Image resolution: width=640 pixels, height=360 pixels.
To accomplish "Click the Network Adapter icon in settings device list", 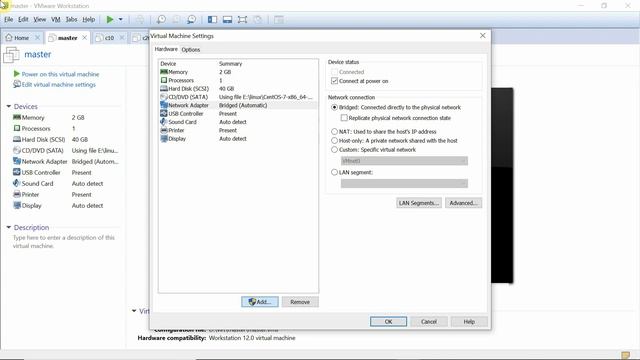I will click(x=164, y=105).
